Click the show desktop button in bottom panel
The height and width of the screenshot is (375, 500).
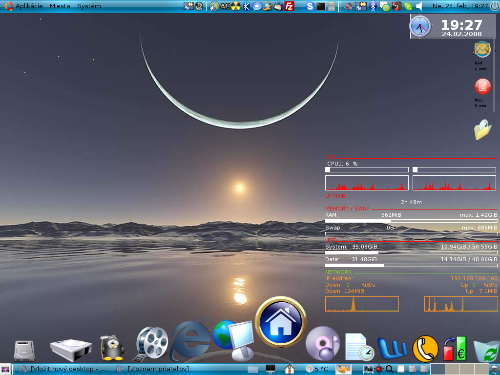5,369
